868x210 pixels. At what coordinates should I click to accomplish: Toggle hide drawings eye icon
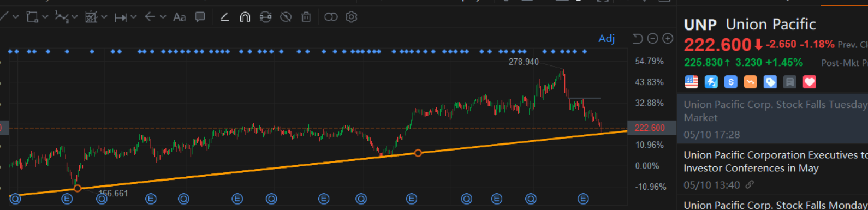(286, 17)
